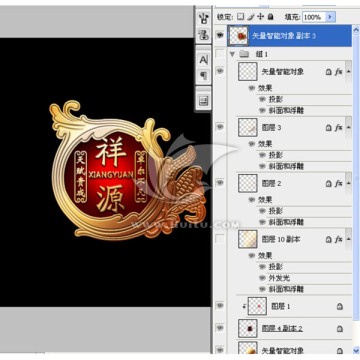This screenshot has width=360, height=360.
Task: Open the Character panel icon in dock
Action: [203, 60]
